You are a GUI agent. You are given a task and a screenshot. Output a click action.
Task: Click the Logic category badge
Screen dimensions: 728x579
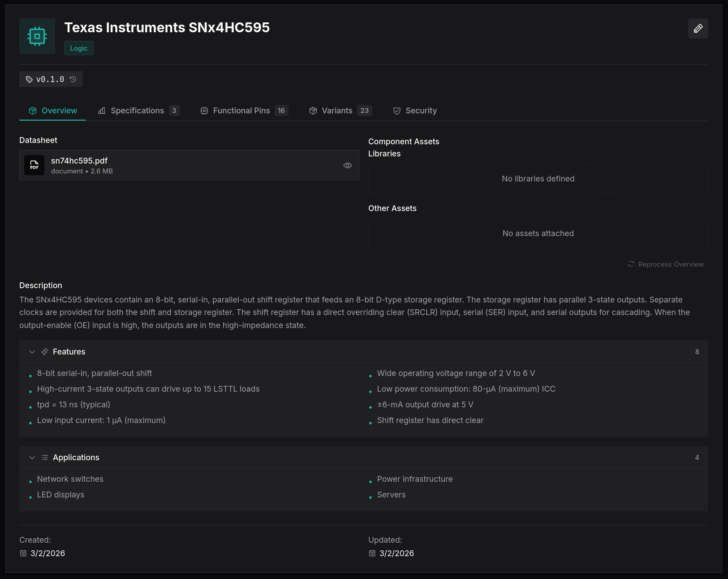79,48
